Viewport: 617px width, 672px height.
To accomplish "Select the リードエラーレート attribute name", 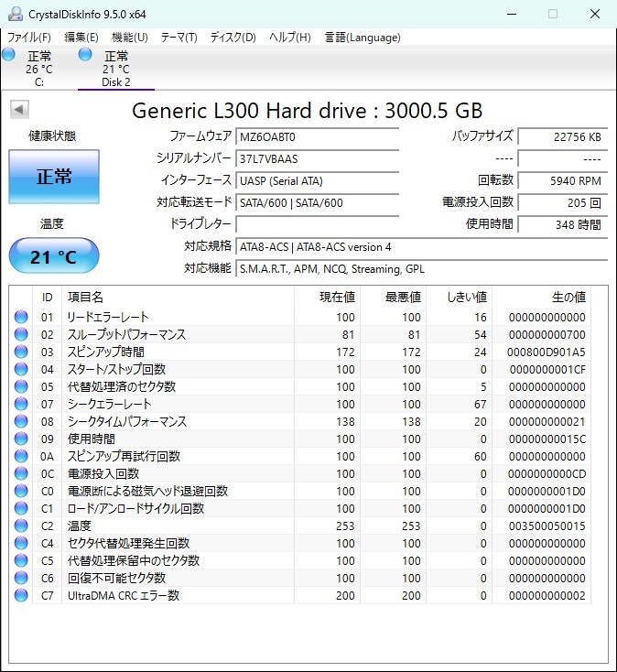I will coord(108,317).
